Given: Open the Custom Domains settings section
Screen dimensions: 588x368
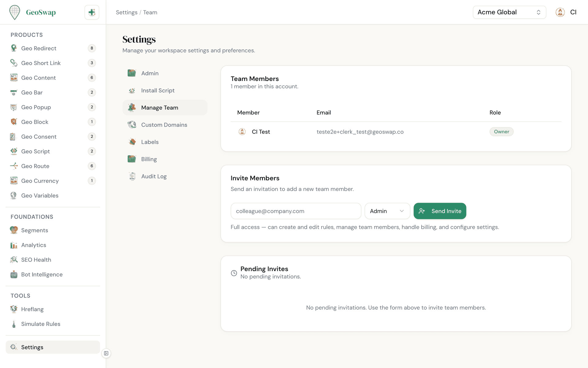Looking at the screenshot, I should click(164, 125).
